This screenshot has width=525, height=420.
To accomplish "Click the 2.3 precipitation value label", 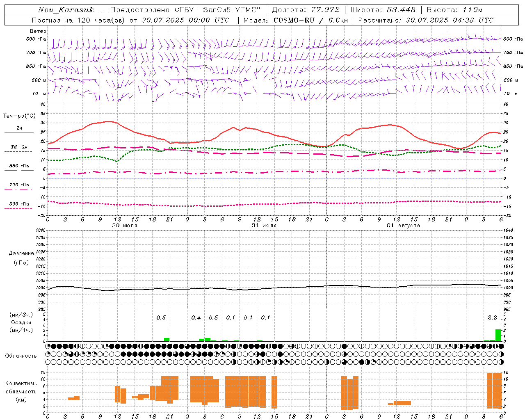I will point(492,317).
